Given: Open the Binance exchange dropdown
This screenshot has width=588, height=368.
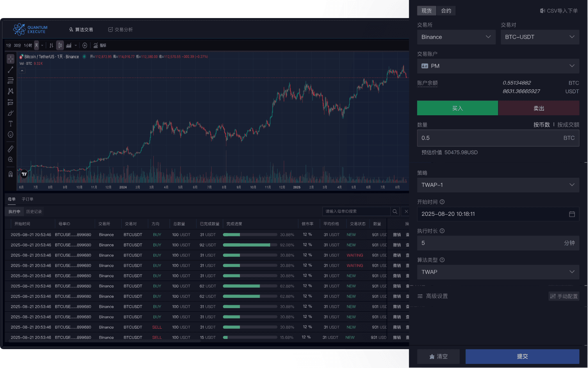Looking at the screenshot, I should [x=456, y=37].
